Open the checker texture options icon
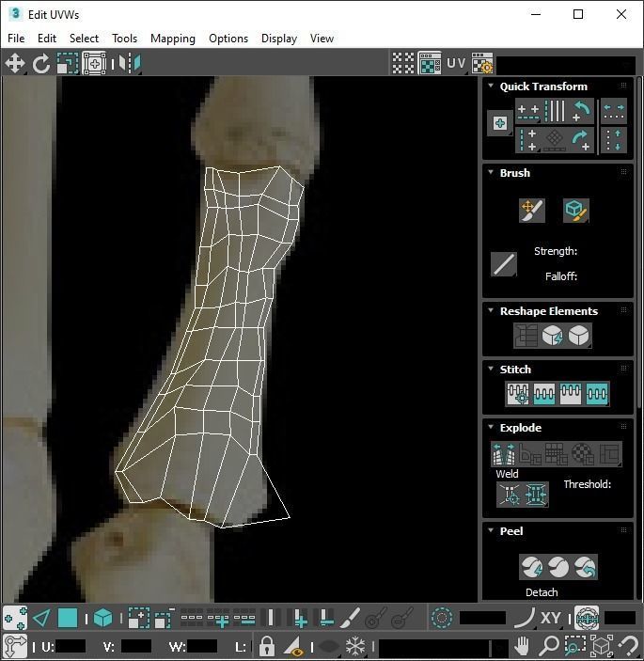 (x=482, y=63)
